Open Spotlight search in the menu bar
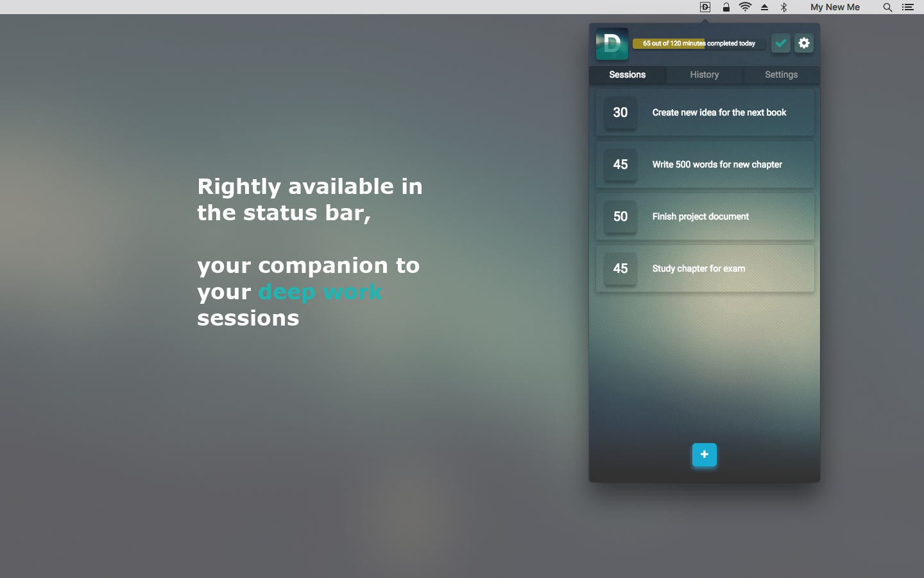The height and width of the screenshot is (578, 924). coord(887,7)
